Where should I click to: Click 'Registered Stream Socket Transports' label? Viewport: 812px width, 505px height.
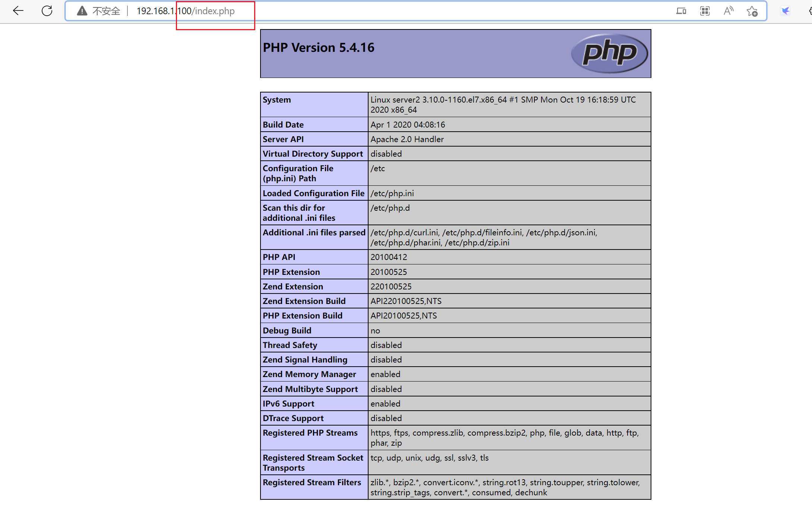[313, 463]
